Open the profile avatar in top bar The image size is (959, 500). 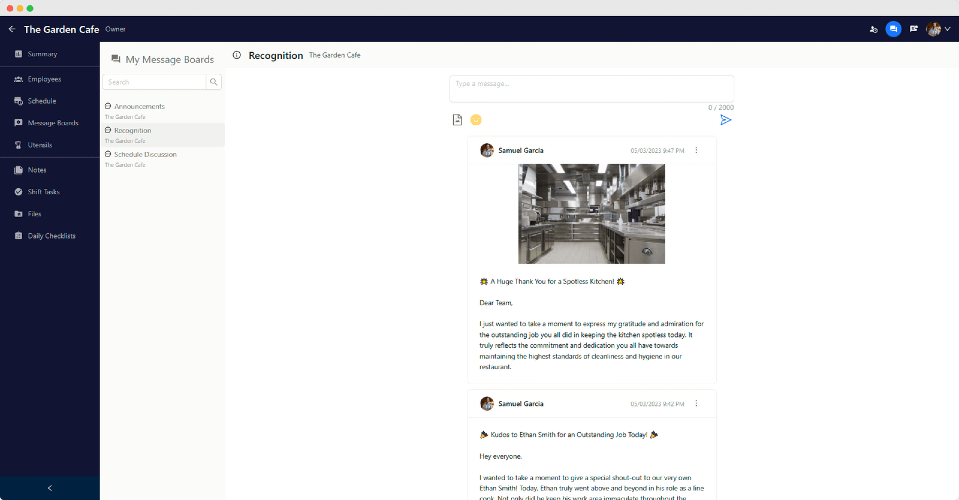tap(933, 29)
